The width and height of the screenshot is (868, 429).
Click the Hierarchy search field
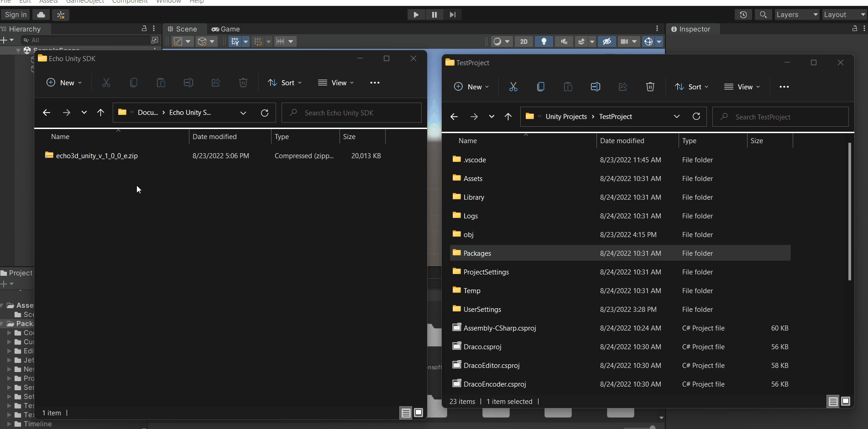tap(87, 40)
